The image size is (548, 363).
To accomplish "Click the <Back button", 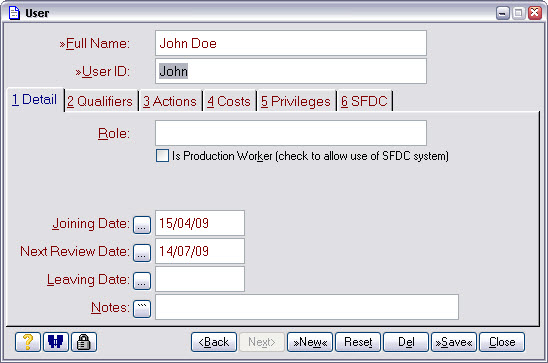I will click(214, 342).
